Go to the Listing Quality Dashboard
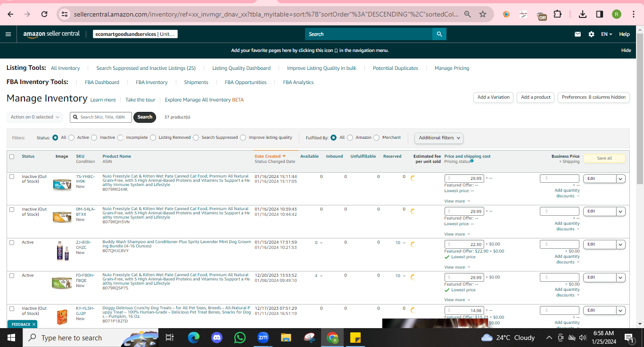Screen dimensions: 644x347 [241, 68]
